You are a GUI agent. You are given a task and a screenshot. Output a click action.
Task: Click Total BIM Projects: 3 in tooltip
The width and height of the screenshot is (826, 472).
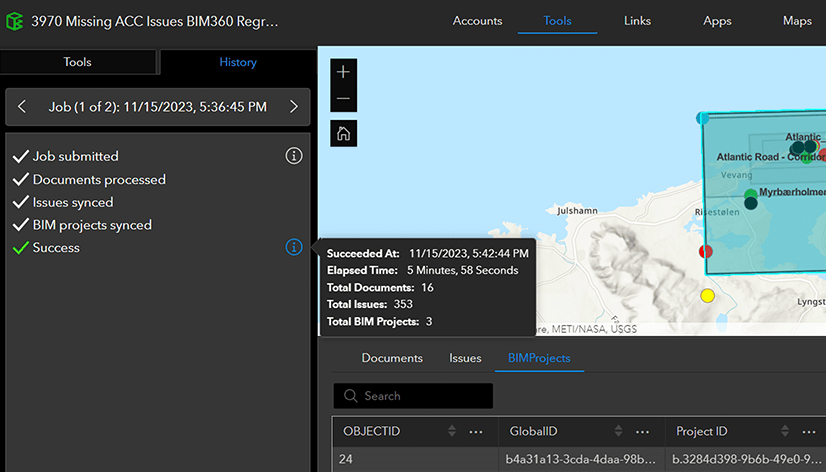click(379, 321)
